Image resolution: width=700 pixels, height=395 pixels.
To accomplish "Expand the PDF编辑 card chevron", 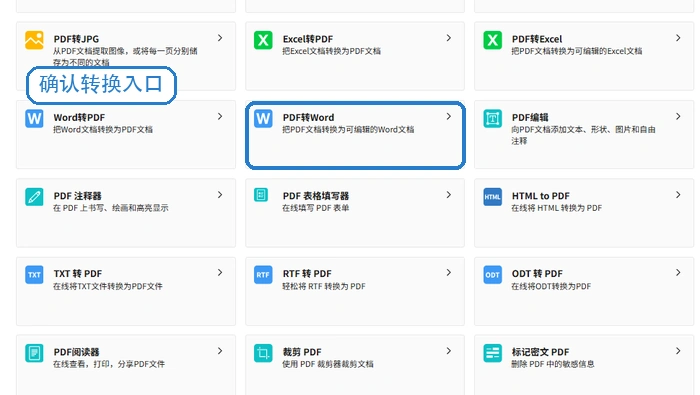I will tap(678, 116).
